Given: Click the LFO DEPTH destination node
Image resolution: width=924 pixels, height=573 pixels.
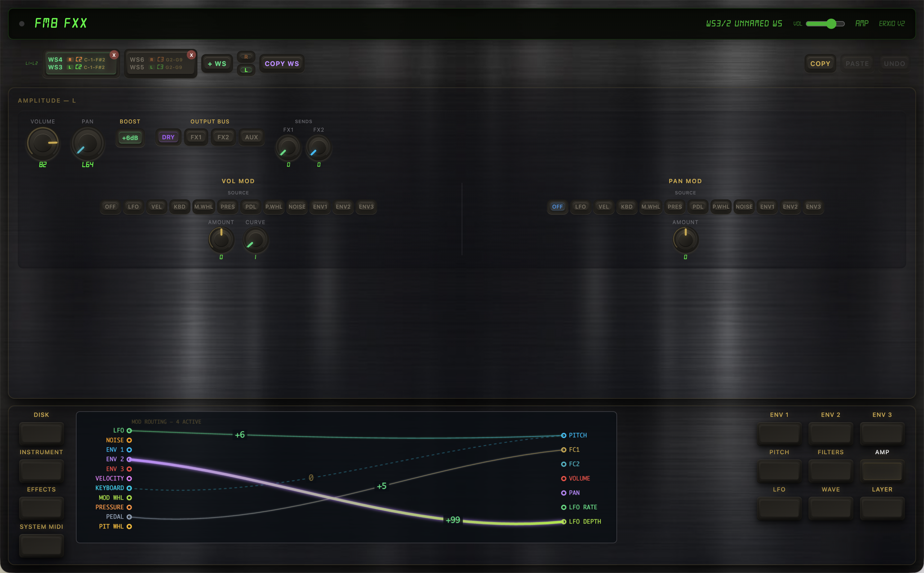Looking at the screenshot, I should 564,522.
